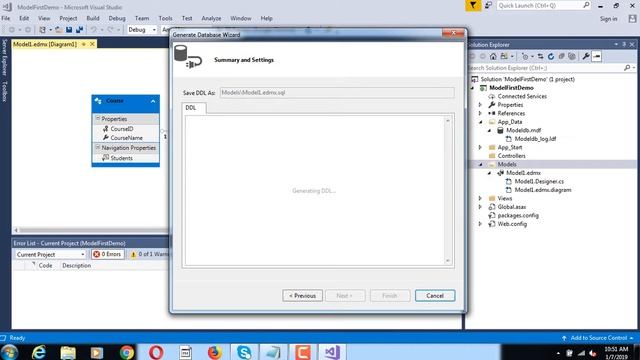Open the Analyze menu
This screenshot has height=360, width=640.
pos(211,18)
